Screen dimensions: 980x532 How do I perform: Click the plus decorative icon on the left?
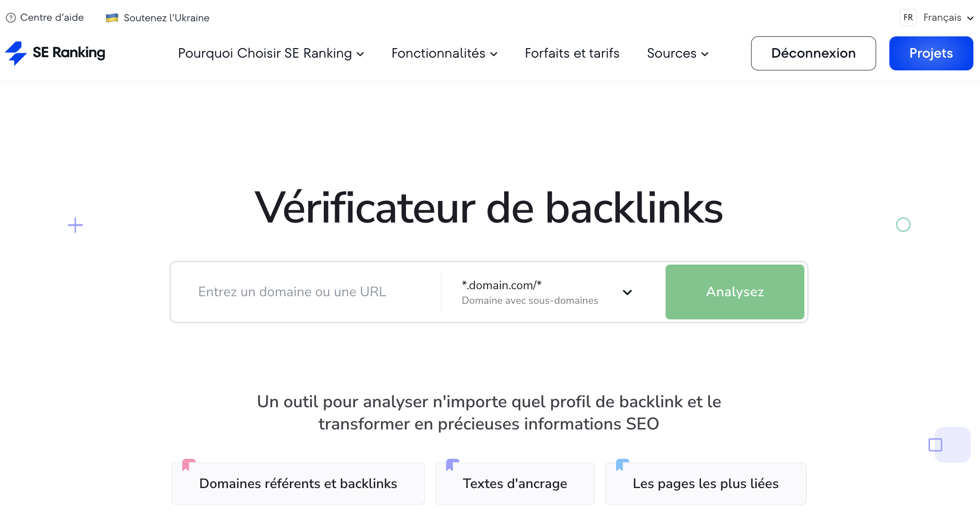point(74,225)
